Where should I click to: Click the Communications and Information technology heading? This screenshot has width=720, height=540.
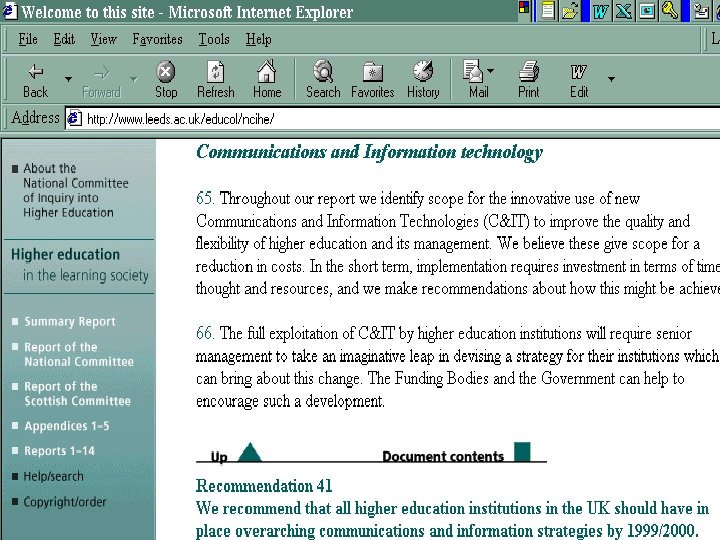point(369,152)
